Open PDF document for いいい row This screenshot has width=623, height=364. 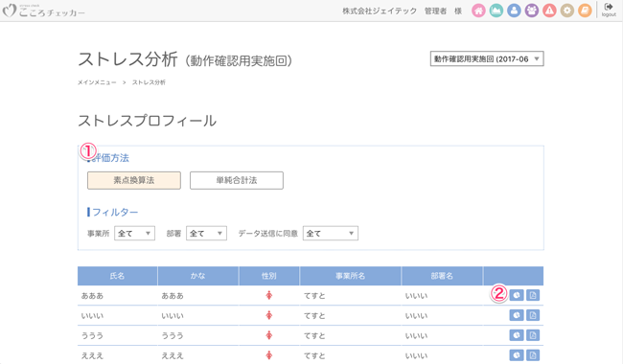pyautogui.click(x=533, y=315)
